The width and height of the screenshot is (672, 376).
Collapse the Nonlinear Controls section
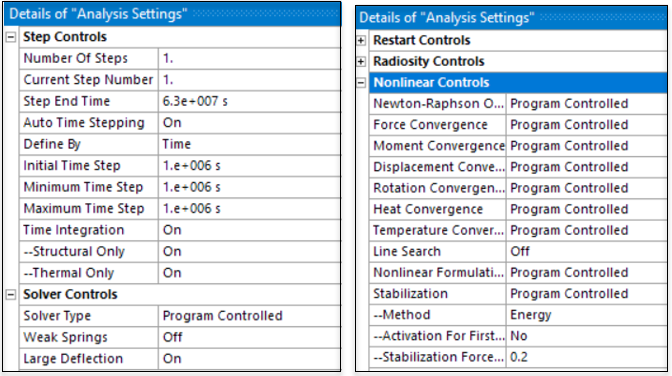(x=361, y=83)
